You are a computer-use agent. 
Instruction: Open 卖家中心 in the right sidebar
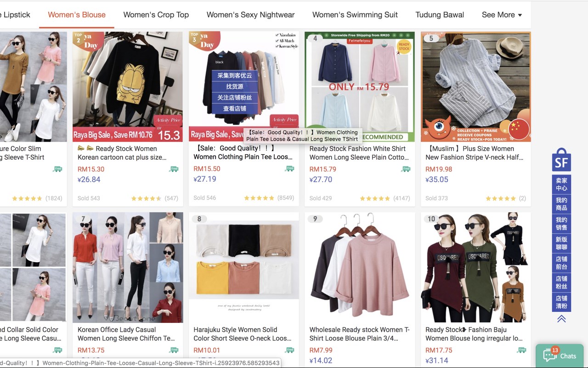561,184
